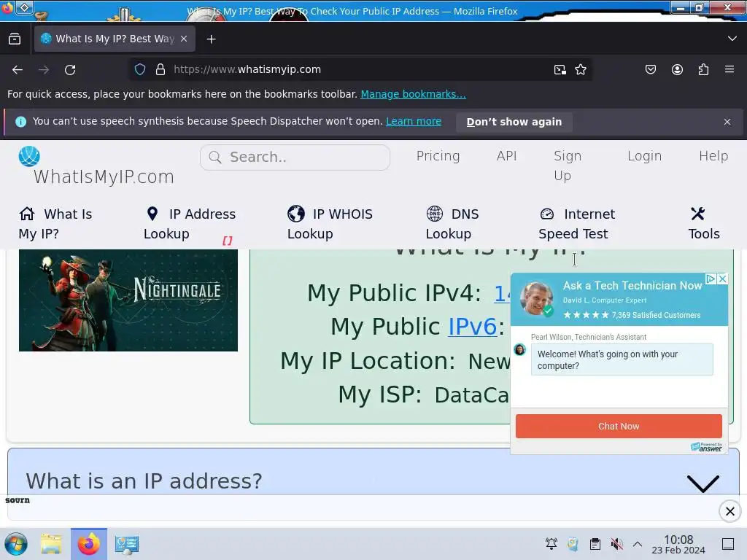This screenshot has width=747, height=560.
Task: Click the WhatIsMyIP.com globe logo
Action: [x=29, y=156]
